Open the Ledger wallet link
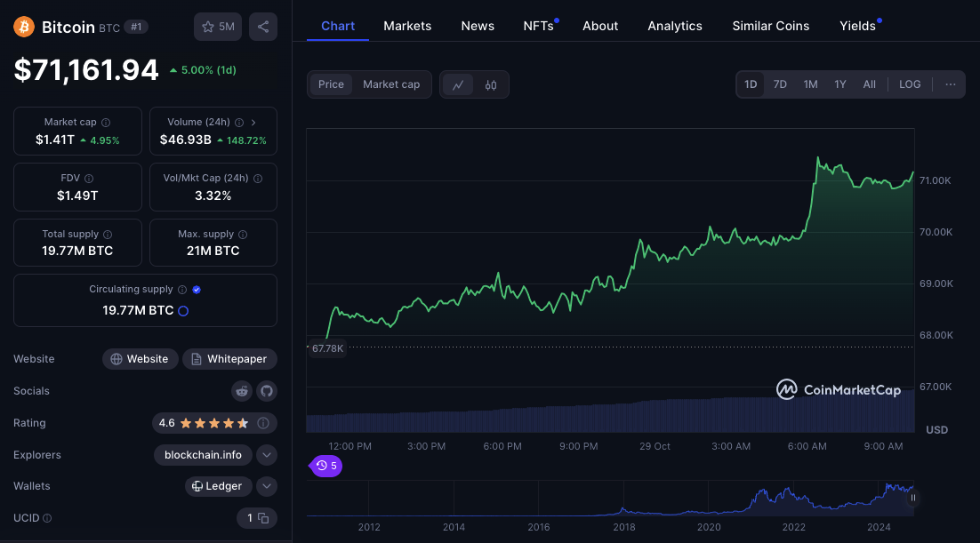980x543 pixels. click(x=218, y=486)
